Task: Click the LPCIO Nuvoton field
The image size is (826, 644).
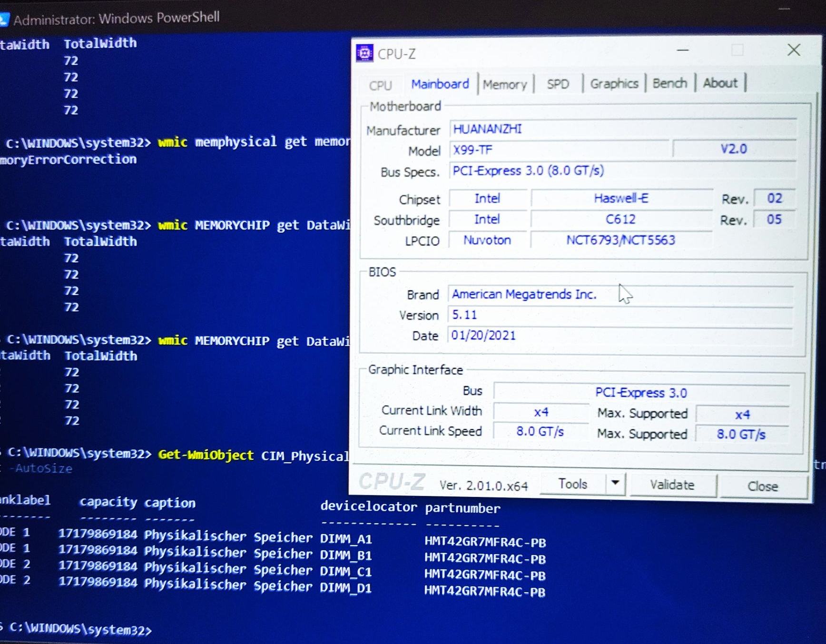Action: [x=488, y=240]
